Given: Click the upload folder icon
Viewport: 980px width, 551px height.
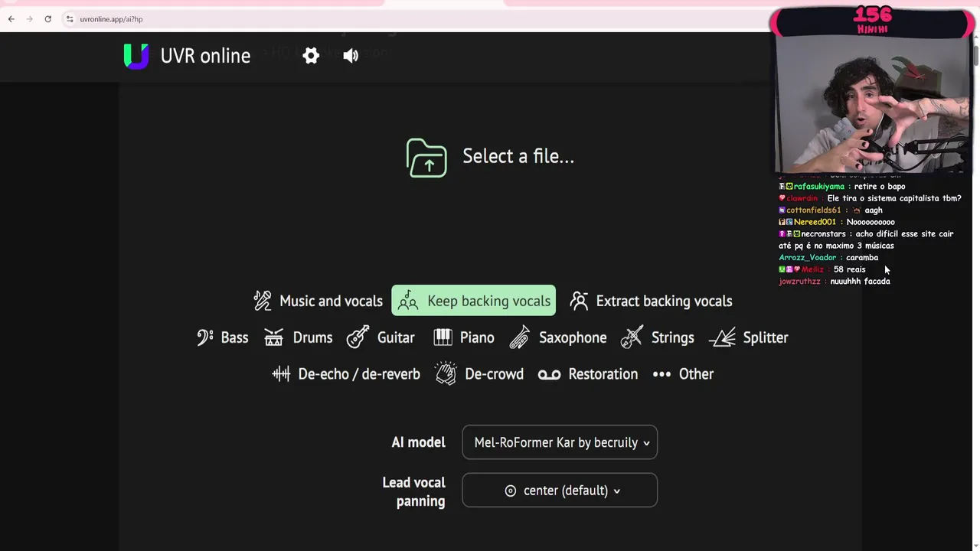Looking at the screenshot, I should coord(426,158).
